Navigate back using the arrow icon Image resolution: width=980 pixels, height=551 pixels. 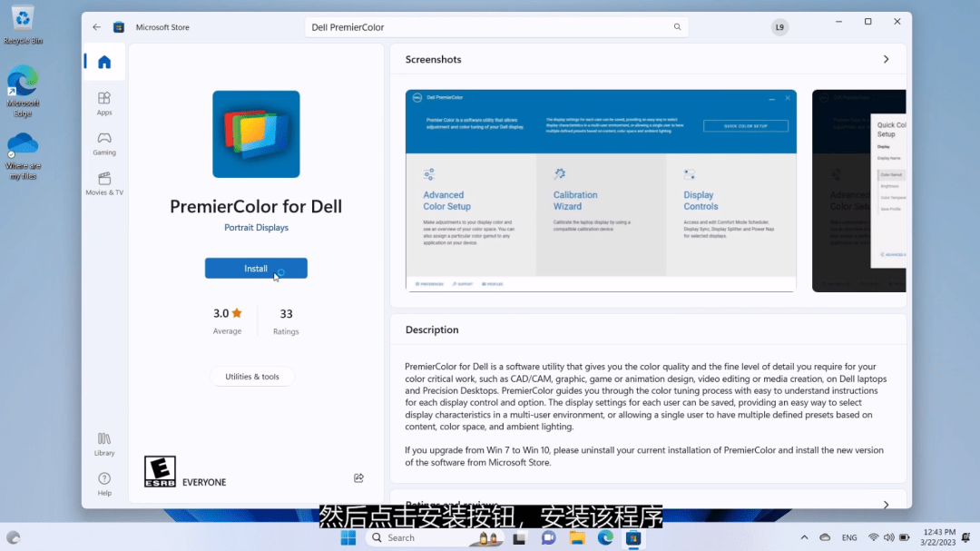pyautogui.click(x=97, y=27)
